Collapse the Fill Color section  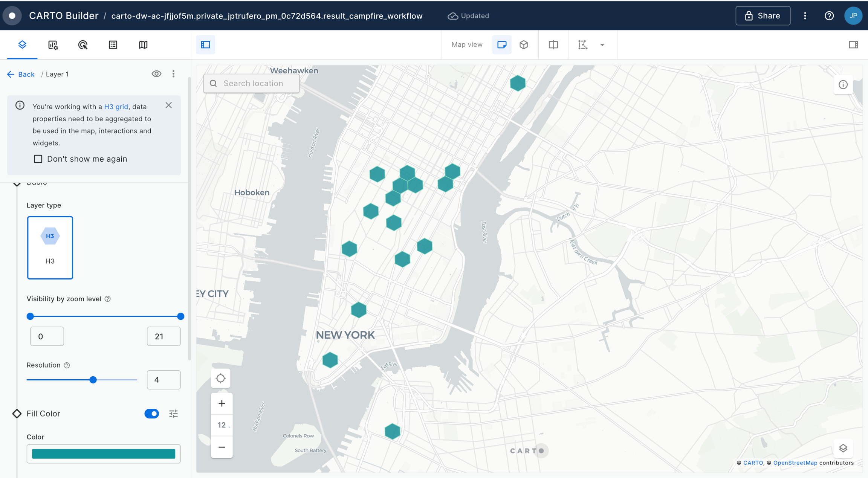[x=17, y=414]
